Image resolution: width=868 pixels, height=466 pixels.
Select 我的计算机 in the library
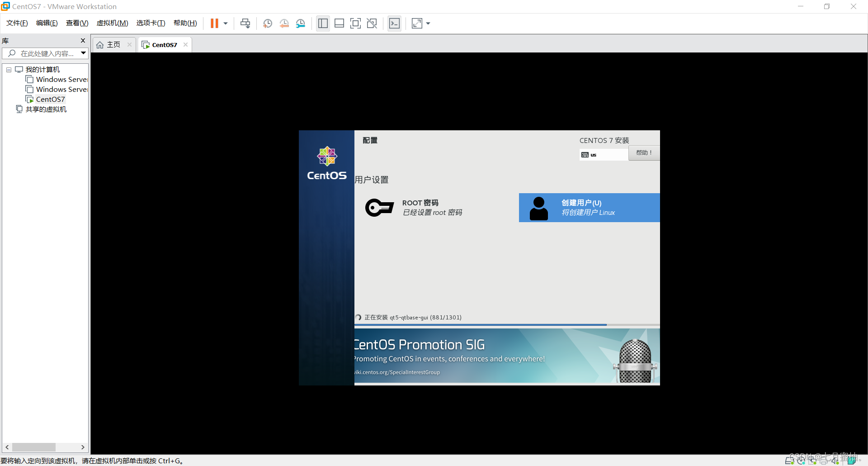(x=42, y=69)
